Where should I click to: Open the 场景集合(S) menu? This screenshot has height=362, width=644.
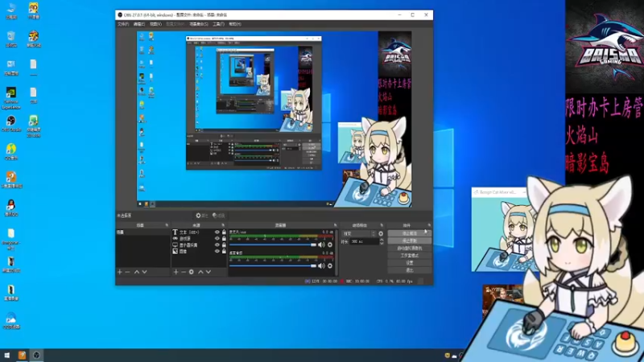(199, 24)
